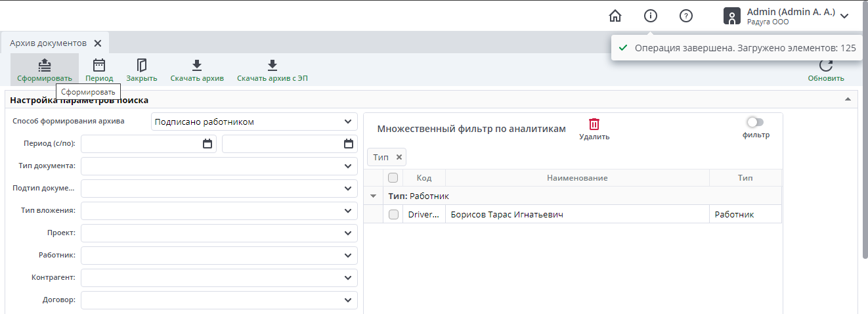Screen dimensions: 868x314
Task: Switch to the Архив документов tab
Action: (x=48, y=43)
